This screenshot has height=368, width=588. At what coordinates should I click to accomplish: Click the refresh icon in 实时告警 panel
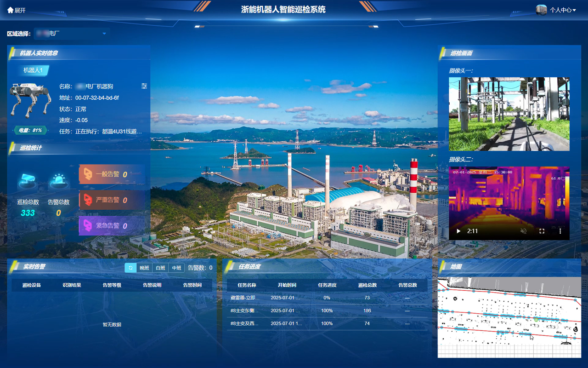click(x=130, y=268)
